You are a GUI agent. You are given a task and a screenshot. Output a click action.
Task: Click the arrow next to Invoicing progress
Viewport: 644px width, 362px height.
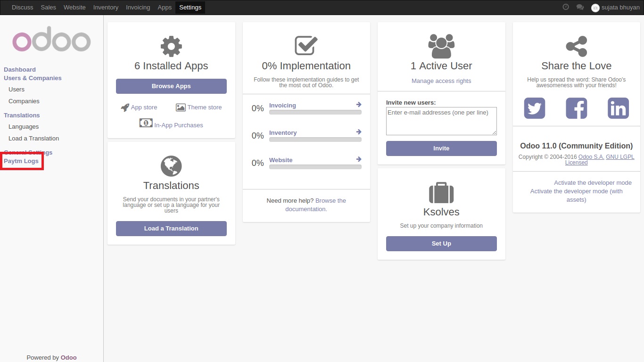(359, 105)
